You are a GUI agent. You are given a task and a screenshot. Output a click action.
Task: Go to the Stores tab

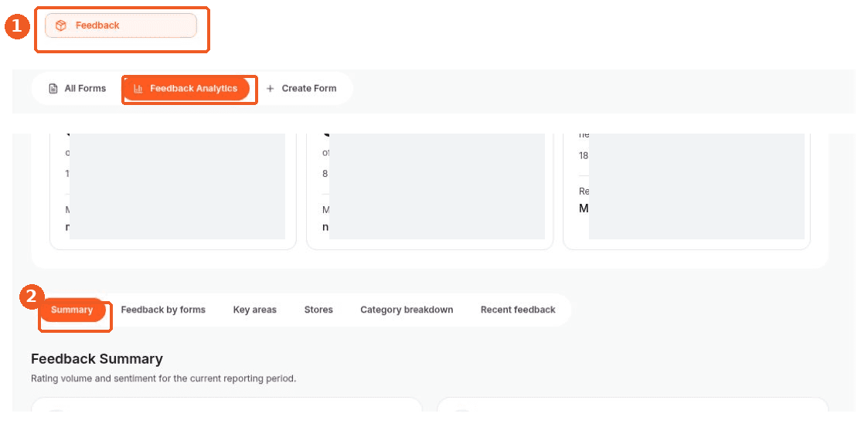click(x=318, y=310)
